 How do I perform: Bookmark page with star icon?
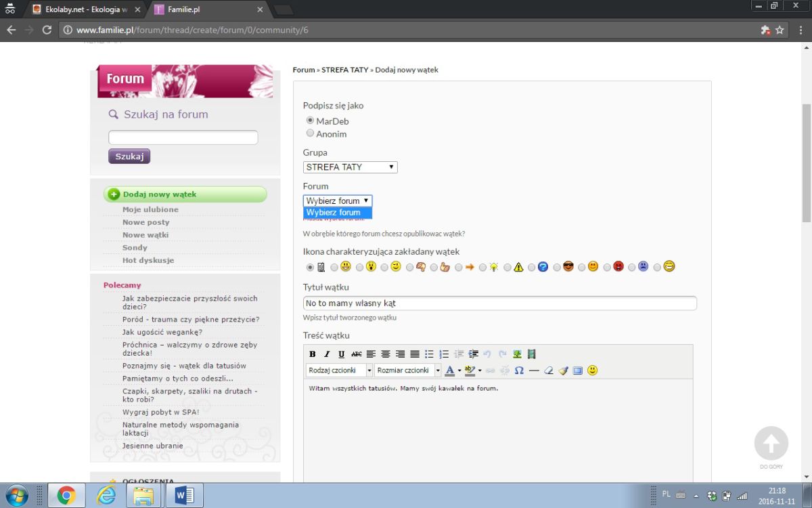pos(780,30)
